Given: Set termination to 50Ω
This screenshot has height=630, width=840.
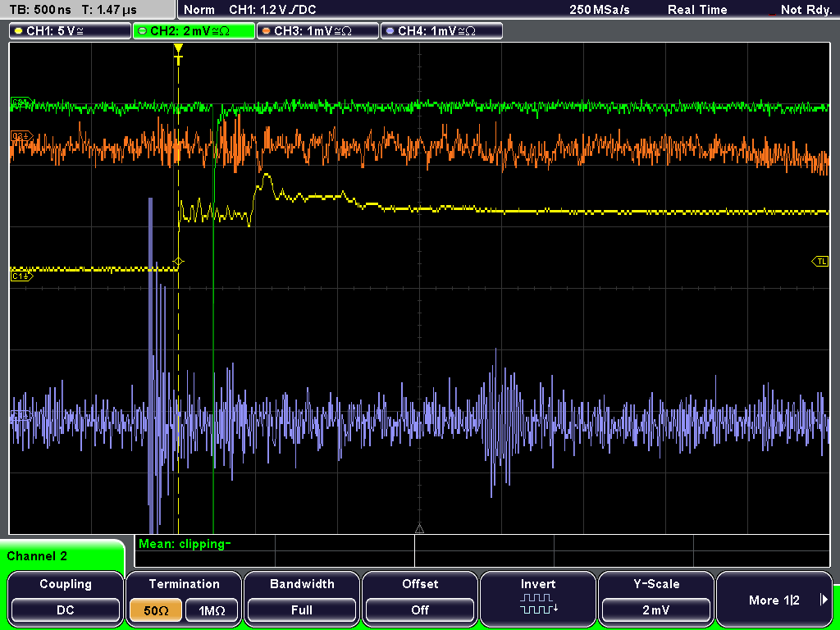Looking at the screenshot, I should [156, 610].
